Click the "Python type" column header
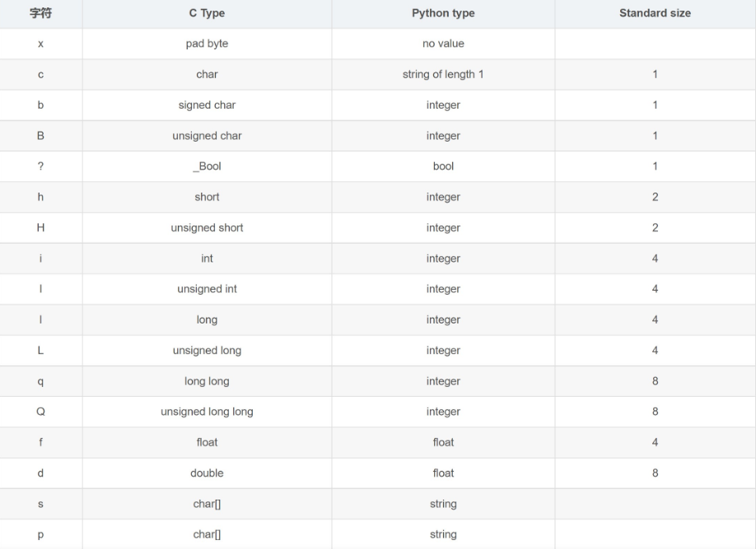Screen dimensions: 756x549 point(443,13)
